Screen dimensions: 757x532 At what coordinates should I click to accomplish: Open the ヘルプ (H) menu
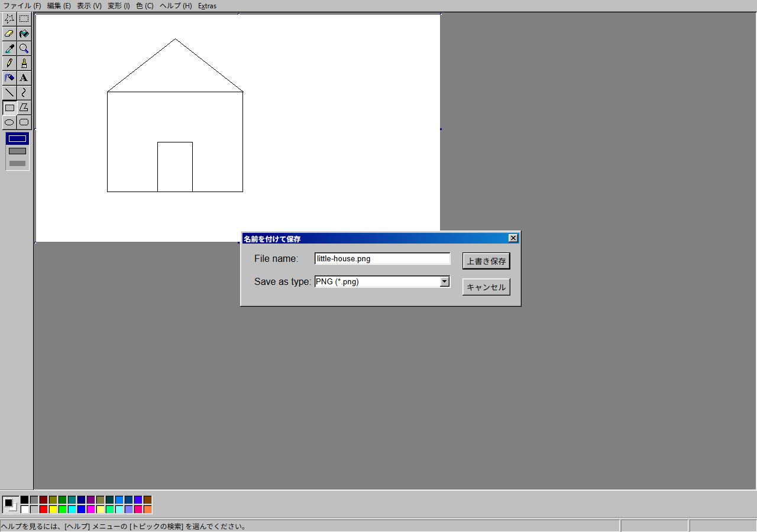(x=176, y=6)
